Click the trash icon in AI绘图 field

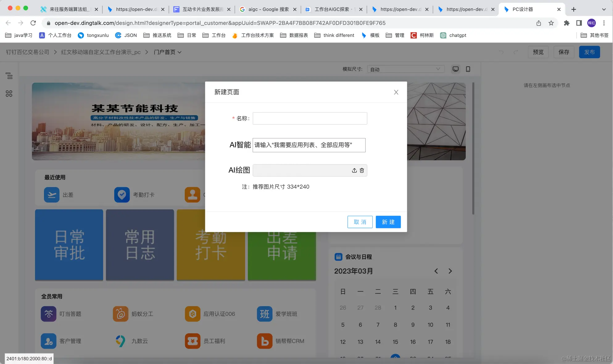click(362, 170)
